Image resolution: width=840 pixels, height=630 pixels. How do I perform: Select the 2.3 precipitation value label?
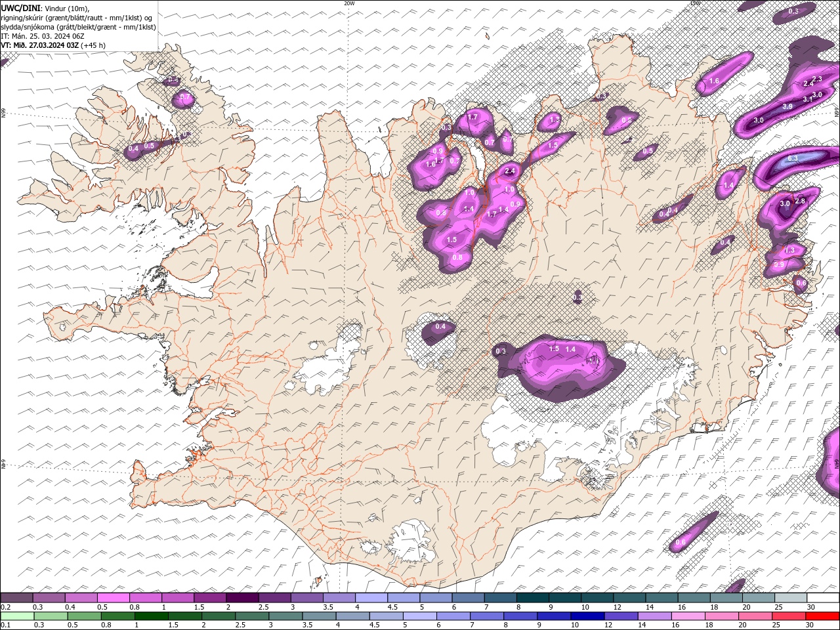(817, 79)
